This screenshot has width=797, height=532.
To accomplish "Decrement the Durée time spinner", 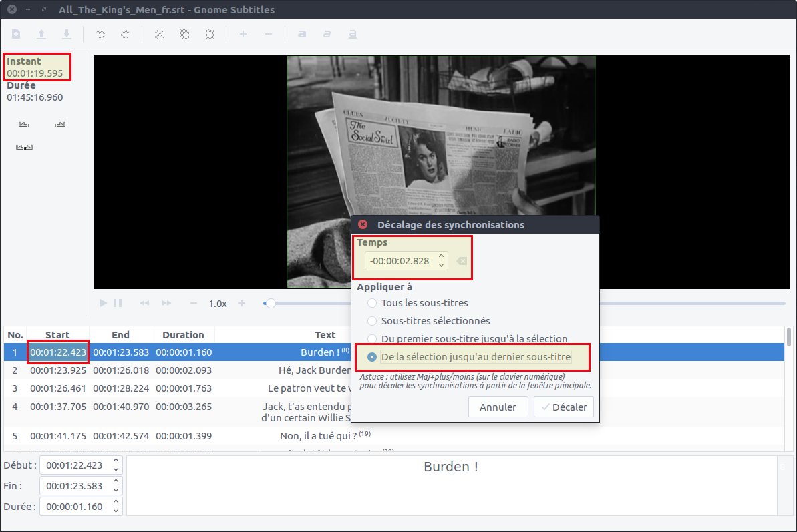I will pyautogui.click(x=116, y=511).
